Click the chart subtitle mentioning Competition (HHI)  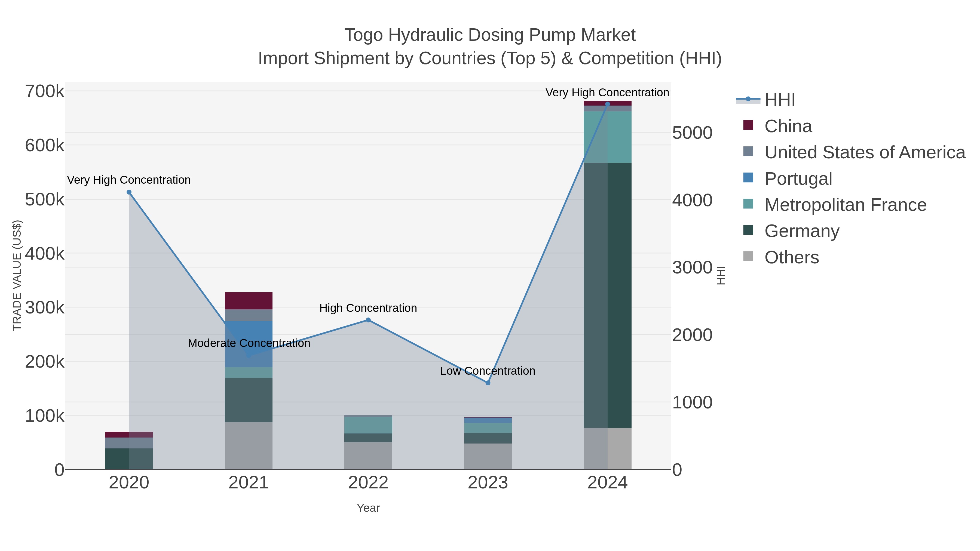(x=490, y=59)
